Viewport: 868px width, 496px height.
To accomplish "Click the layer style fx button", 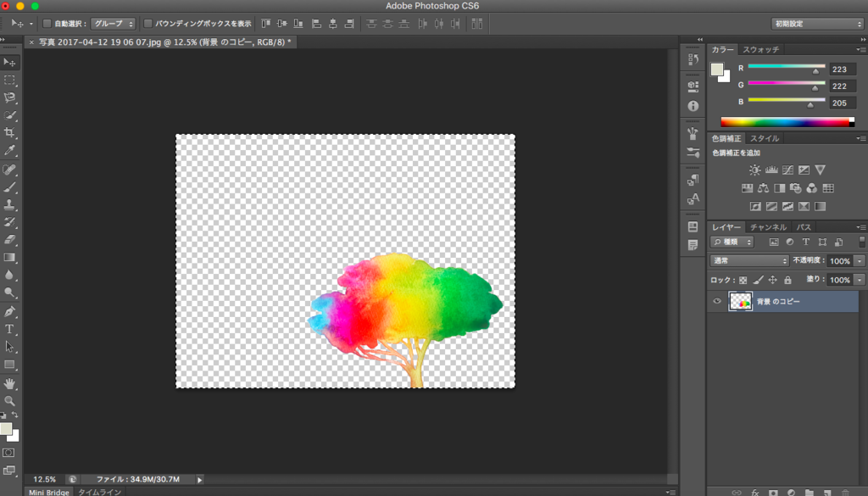I will (754, 492).
